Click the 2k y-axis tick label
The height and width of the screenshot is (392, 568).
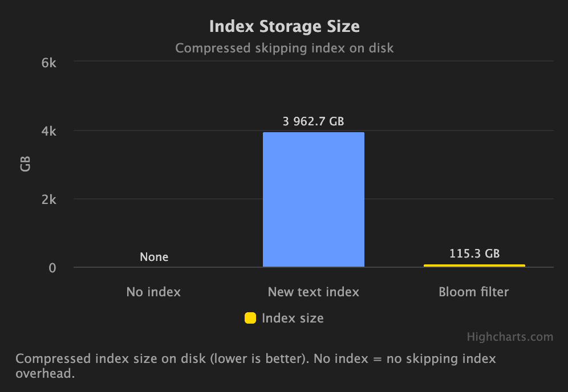(x=49, y=199)
